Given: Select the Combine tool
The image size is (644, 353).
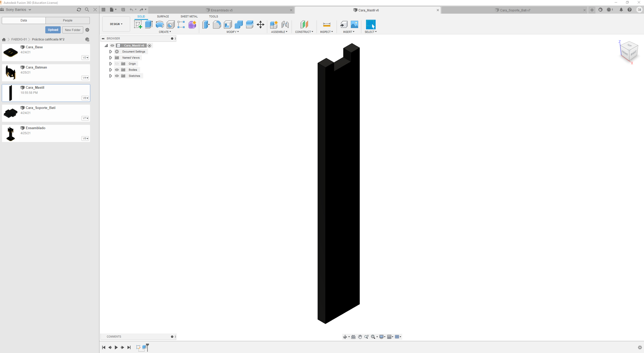Looking at the screenshot, I should click(x=239, y=25).
